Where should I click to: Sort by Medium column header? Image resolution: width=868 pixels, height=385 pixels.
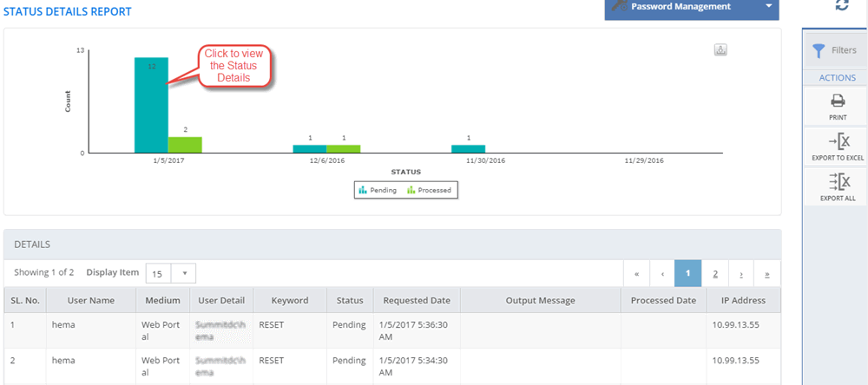(x=163, y=300)
